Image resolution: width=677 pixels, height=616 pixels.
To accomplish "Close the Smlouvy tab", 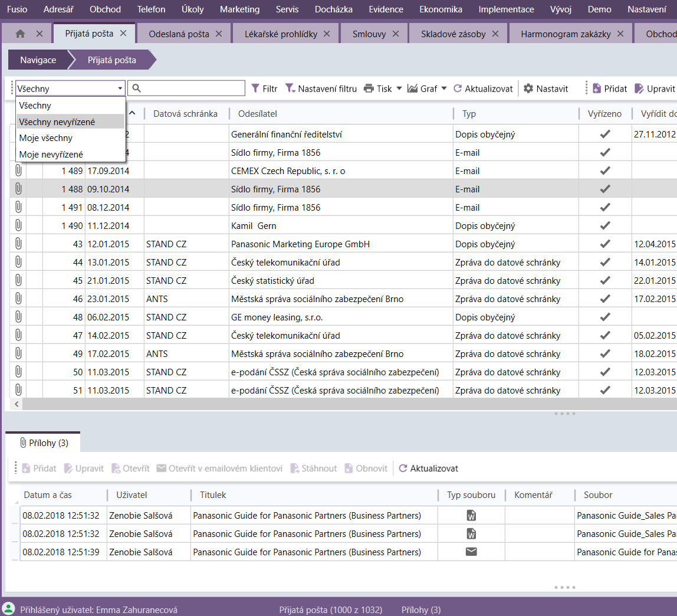I will click(x=396, y=34).
